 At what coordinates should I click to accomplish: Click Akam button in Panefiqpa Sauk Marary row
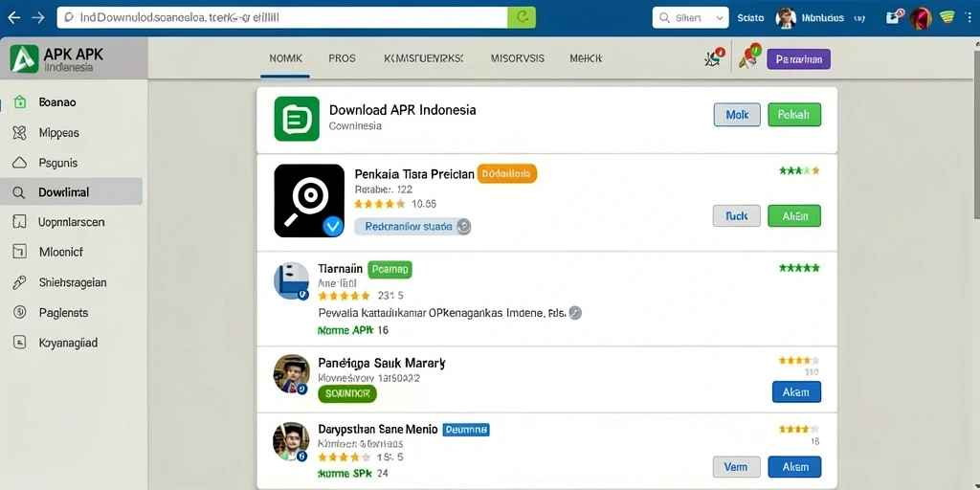pyautogui.click(x=797, y=391)
